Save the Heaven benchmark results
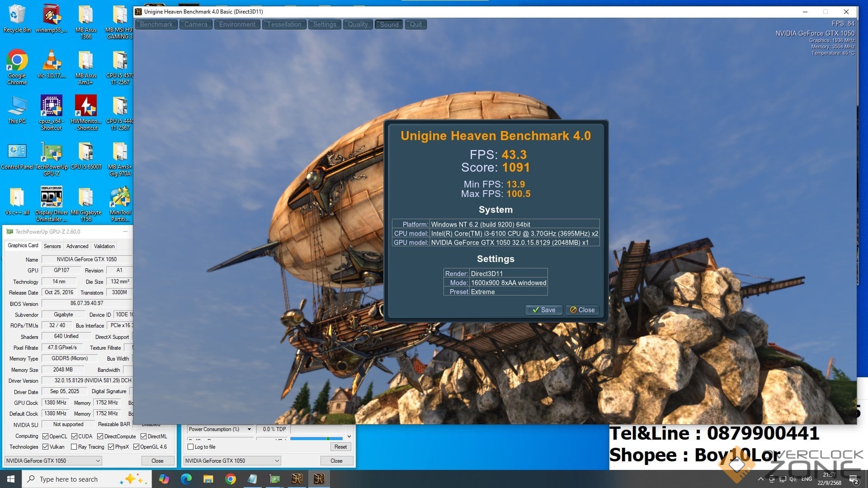Screen dimensions: 868x488 (x=543, y=310)
